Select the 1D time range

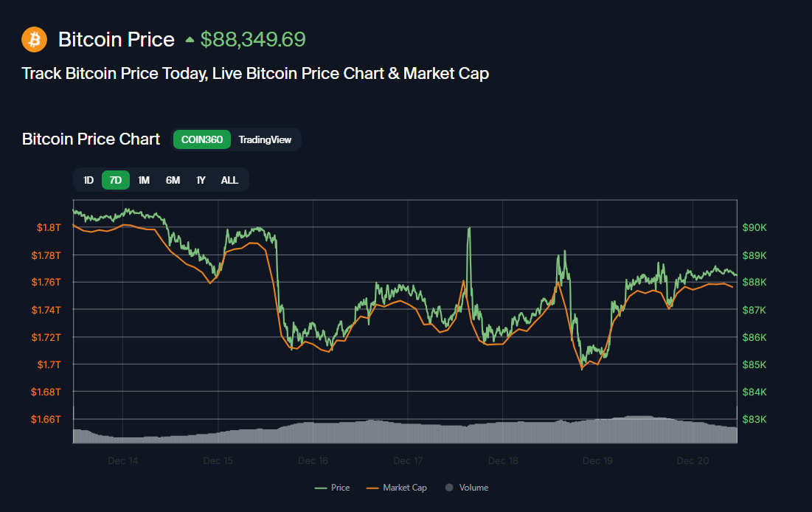point(89,179)
